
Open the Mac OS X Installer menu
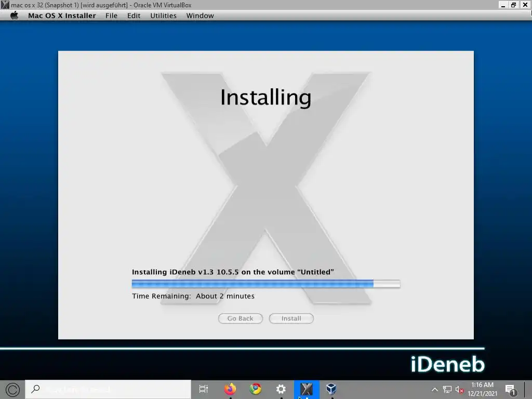coord(62,16)
